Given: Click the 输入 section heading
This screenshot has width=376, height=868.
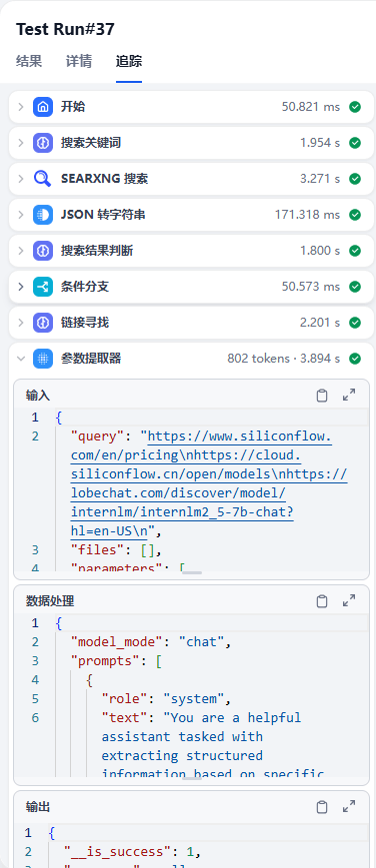Looking at the screenshot, I should [38, 396].
